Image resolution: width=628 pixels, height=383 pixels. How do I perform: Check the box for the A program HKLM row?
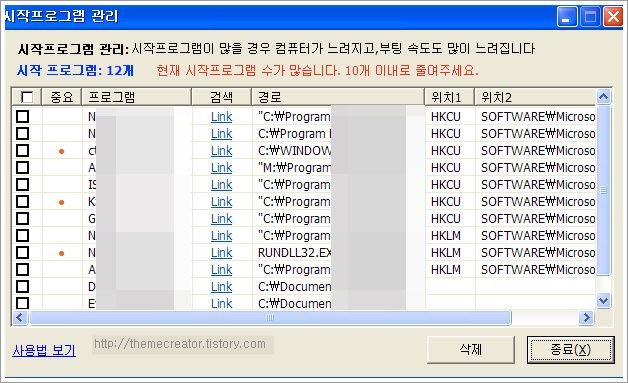(x=22, y=270)
